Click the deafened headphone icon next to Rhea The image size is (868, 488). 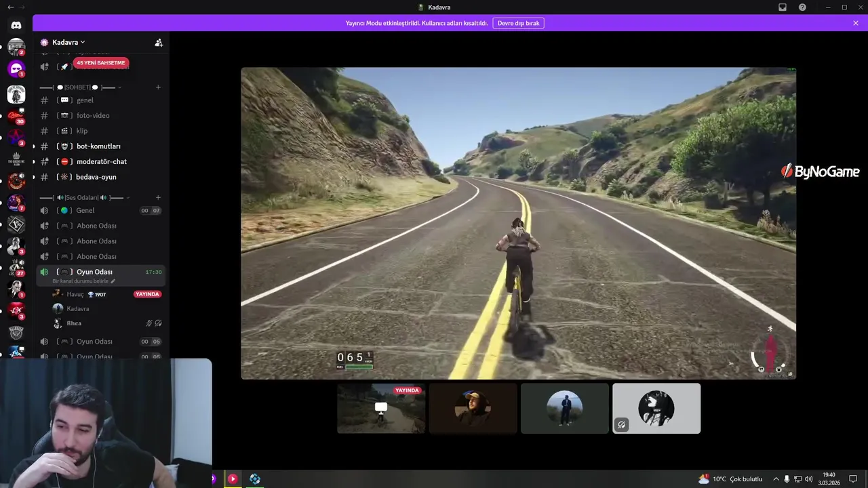[x=158, y=323]
